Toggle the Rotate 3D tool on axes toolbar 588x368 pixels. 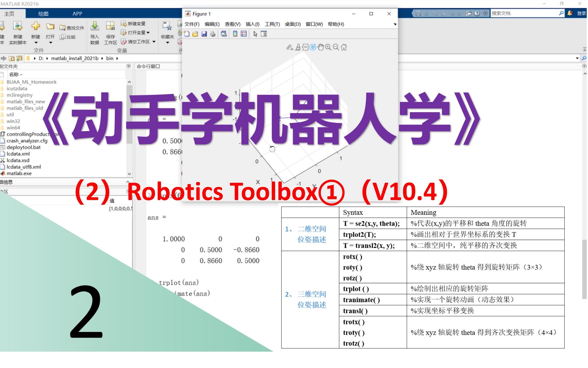(313, 47)
